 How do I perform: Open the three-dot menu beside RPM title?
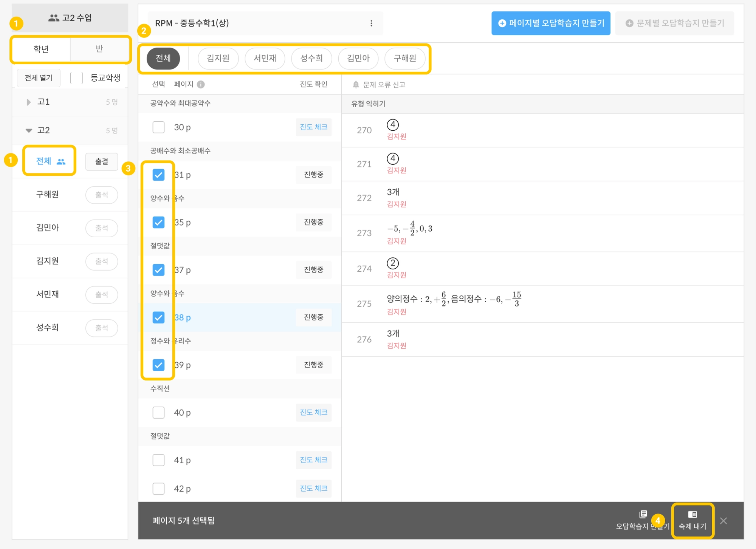tap(371, 23)
